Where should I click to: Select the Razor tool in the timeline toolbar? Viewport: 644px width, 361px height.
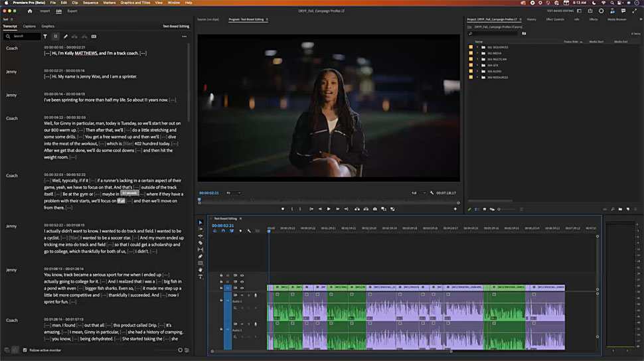[201, 243]
